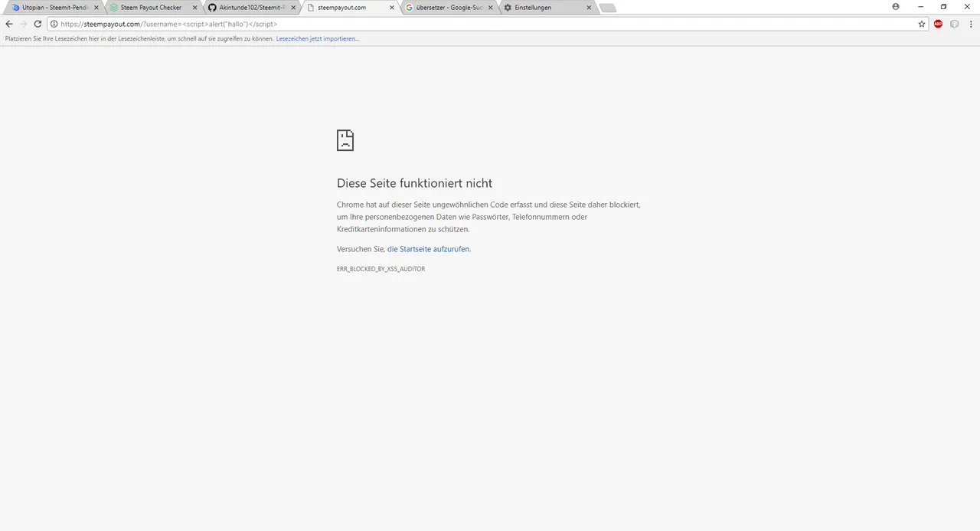
Task: Minimize the Chrome window
Action: 920,6
